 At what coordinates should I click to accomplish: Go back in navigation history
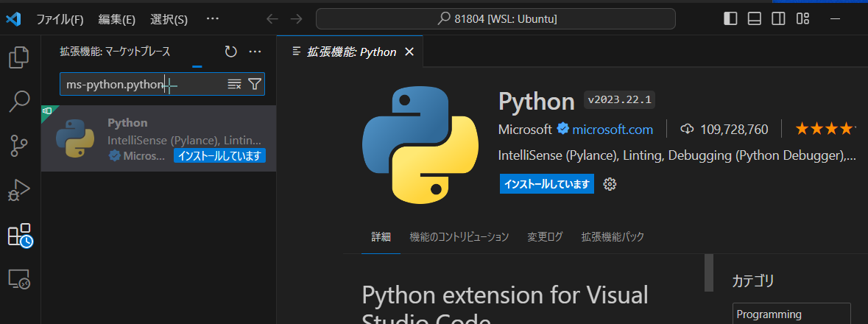pyautogui.click(x=272, y=19)
